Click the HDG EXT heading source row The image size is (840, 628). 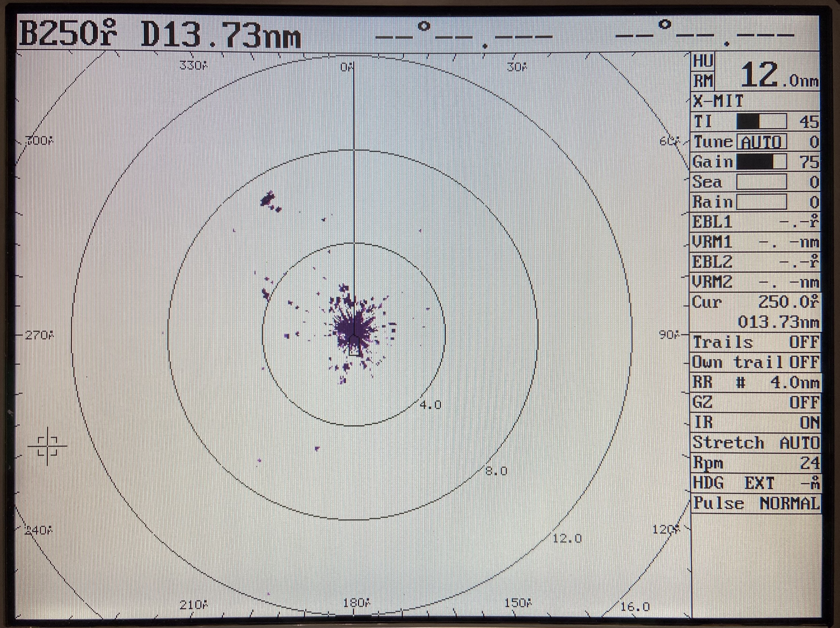[x=755, y=483]
